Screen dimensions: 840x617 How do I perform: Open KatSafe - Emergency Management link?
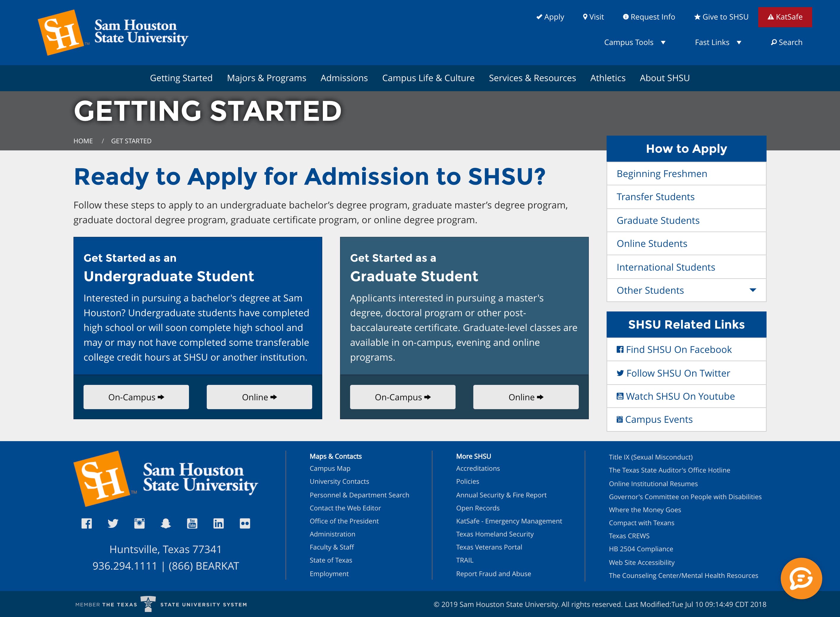509,521
